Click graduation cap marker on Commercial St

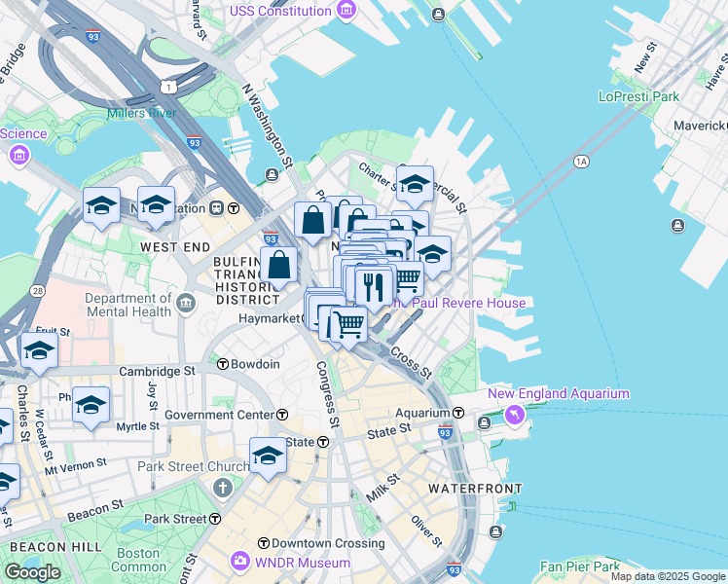point(415,185)
